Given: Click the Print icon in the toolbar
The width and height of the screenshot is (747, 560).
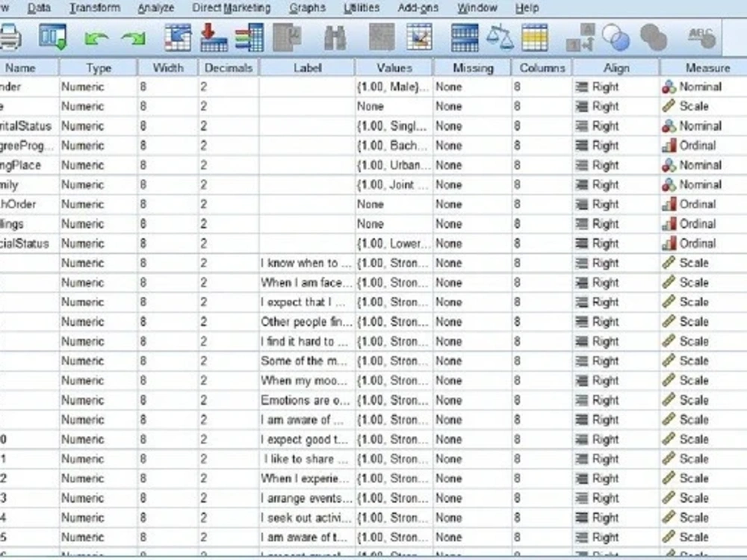Looking at the screenshot, I should tap(11, 36).
